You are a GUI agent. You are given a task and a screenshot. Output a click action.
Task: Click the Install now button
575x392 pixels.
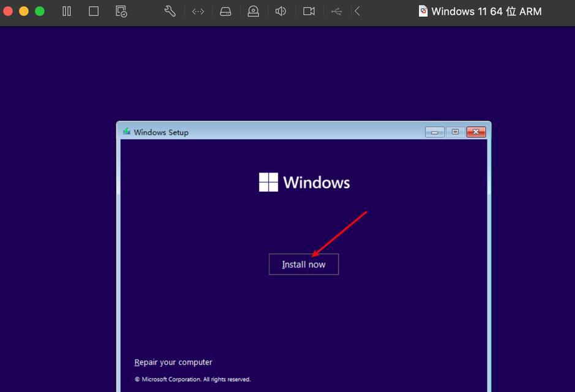click(x=304, y=265)
